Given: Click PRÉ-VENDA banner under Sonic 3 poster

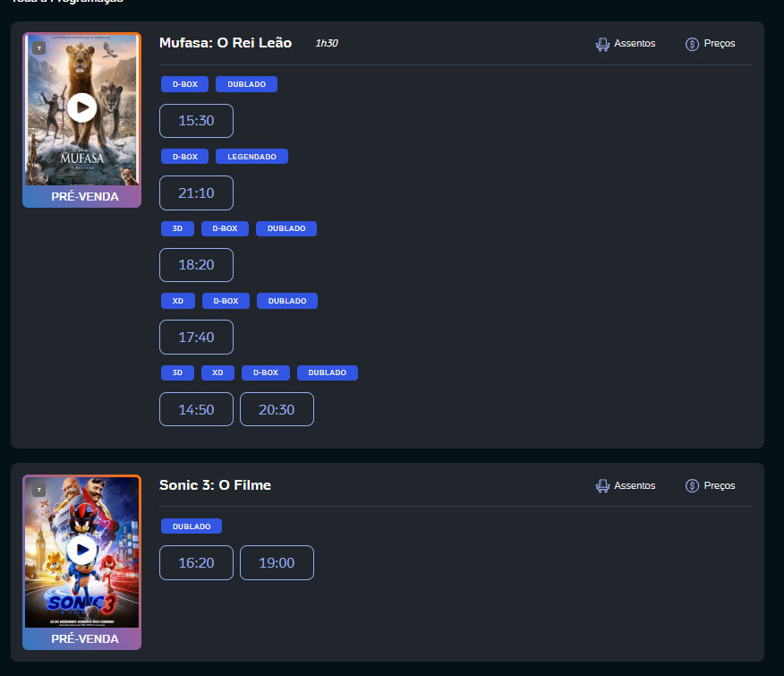Looking at the screenshot, I should pyautogui.click(x=82, y=639).
